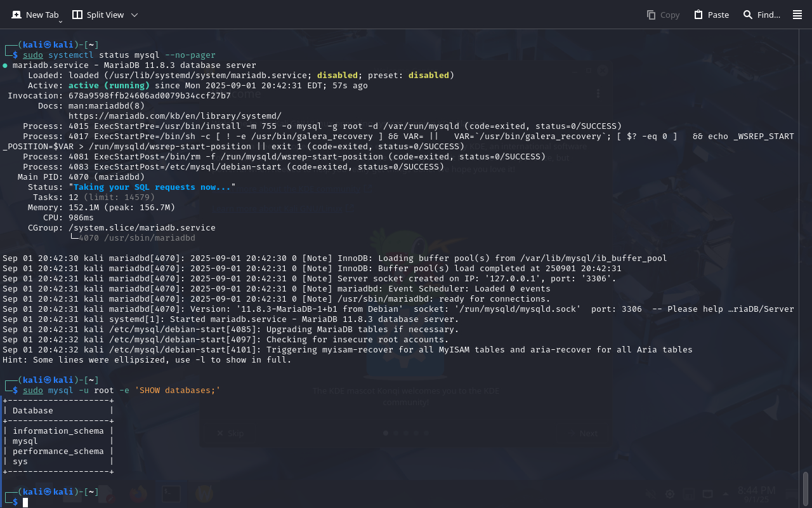Viewport: 812px width, 508px height.
Task: Click 'Main PID: 4070 (mariadbd)' line
Action: (x=81, y=177)
